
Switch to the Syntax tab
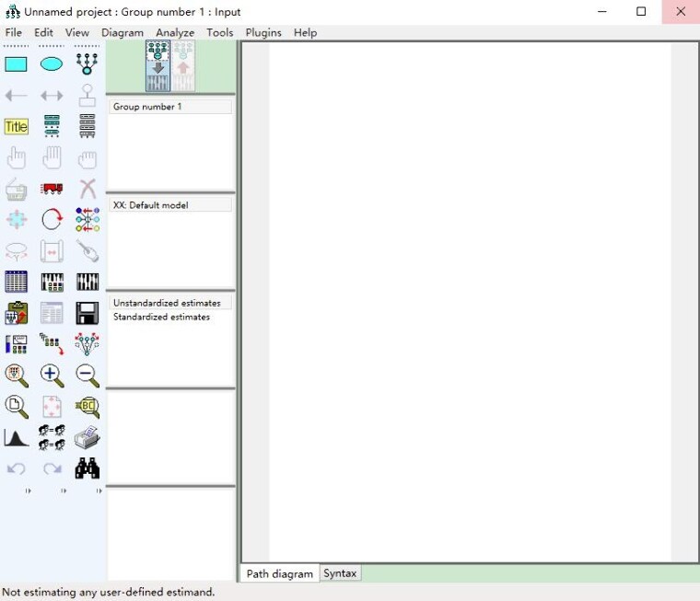click(340, 573)
